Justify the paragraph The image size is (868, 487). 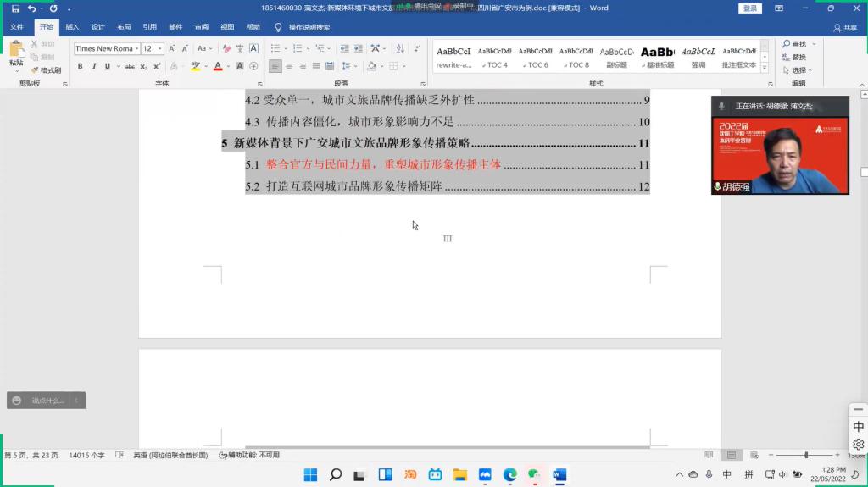[x=316, y=66]
